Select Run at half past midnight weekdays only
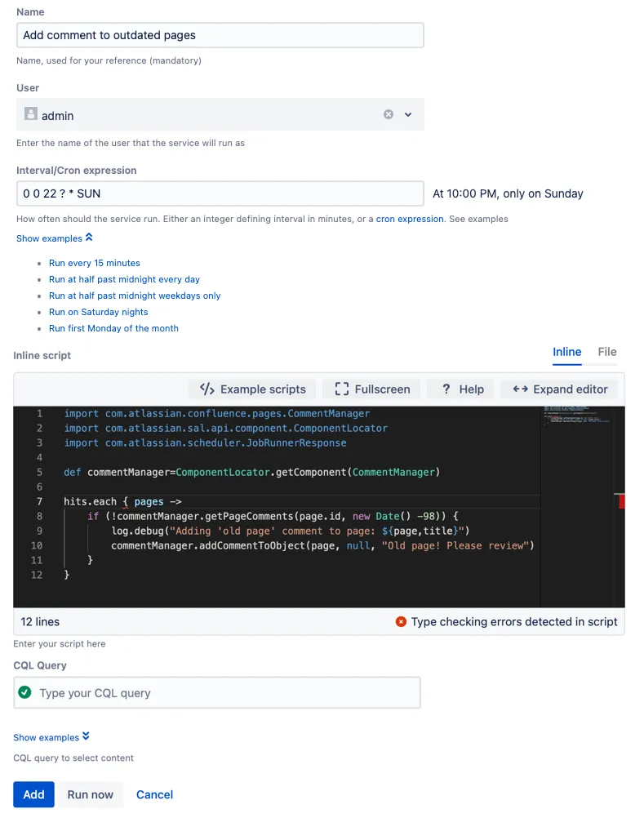644x818 pixels. pyautogui.click(x=135, y=296)
